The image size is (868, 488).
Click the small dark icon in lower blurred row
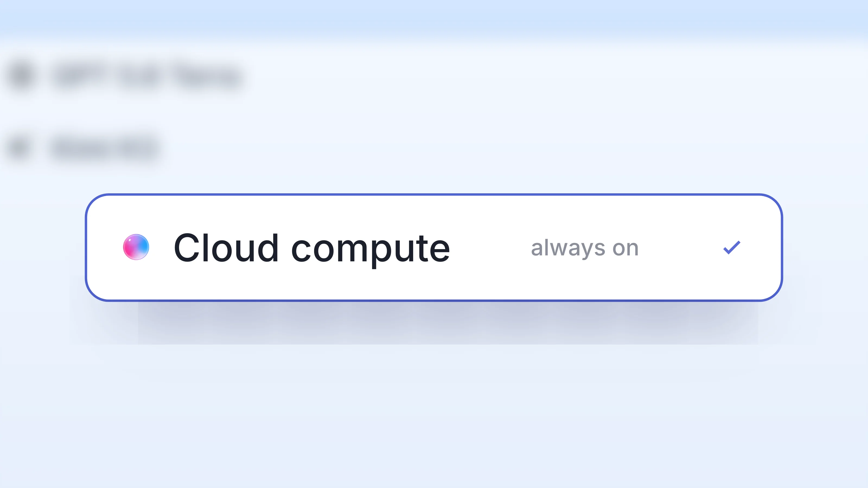[x=18, y=148]
